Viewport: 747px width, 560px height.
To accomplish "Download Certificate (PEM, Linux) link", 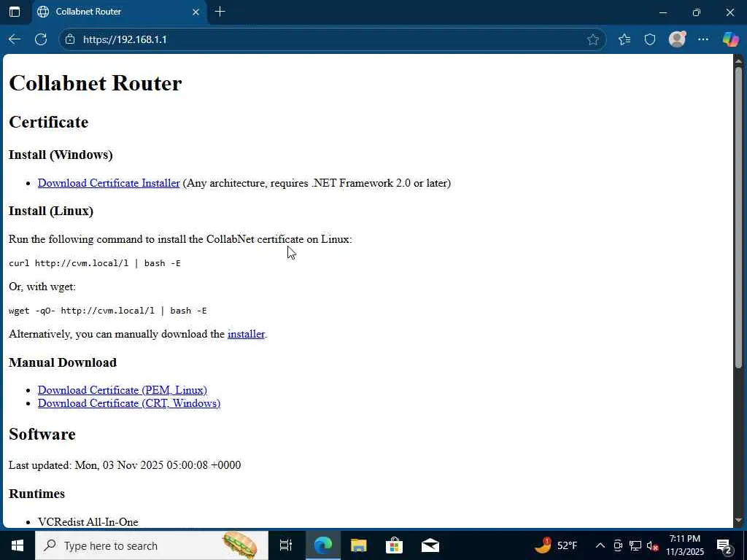I will coord(123,390).
